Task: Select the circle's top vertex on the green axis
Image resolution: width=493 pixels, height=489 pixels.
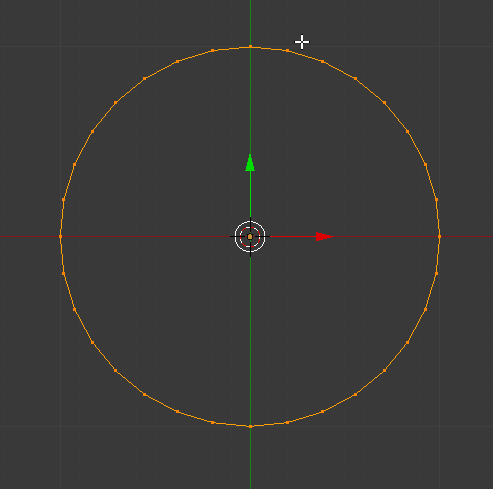Action: click(x=251, y=47)
